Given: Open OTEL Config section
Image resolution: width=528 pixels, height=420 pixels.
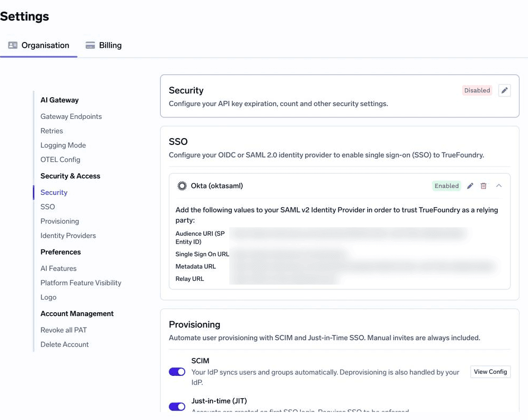Looking at the screenshot, I should pos(60,160).
